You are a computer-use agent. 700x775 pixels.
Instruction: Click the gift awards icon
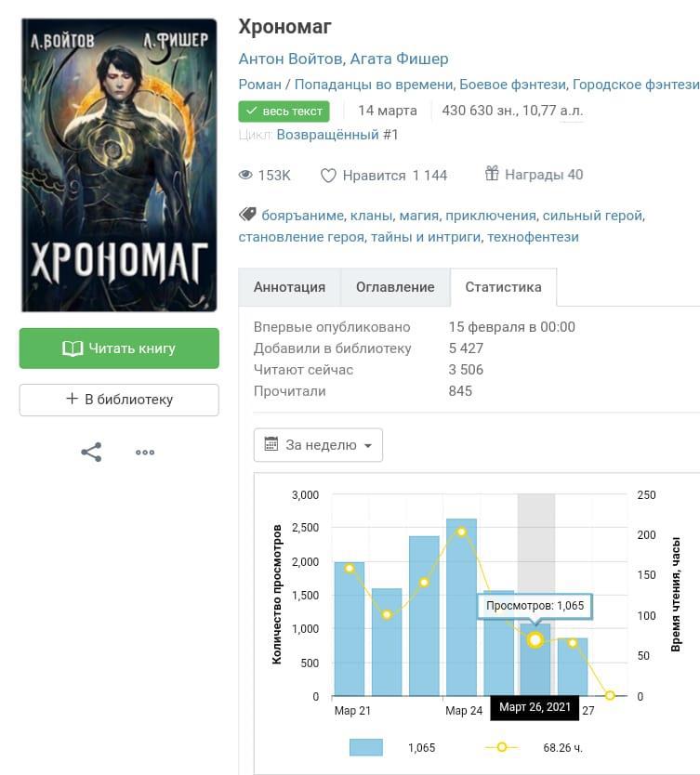tap(492, 174)
